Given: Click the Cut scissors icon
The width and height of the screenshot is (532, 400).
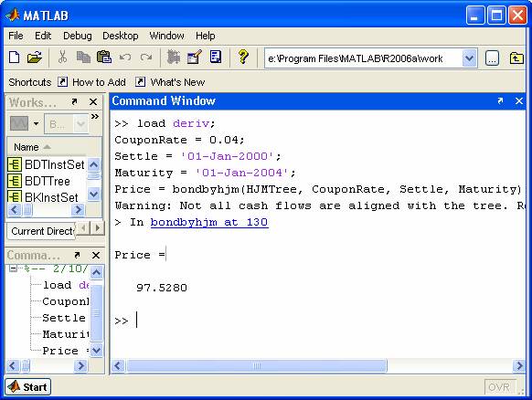Looking at the screenshot, I should 62,57.
